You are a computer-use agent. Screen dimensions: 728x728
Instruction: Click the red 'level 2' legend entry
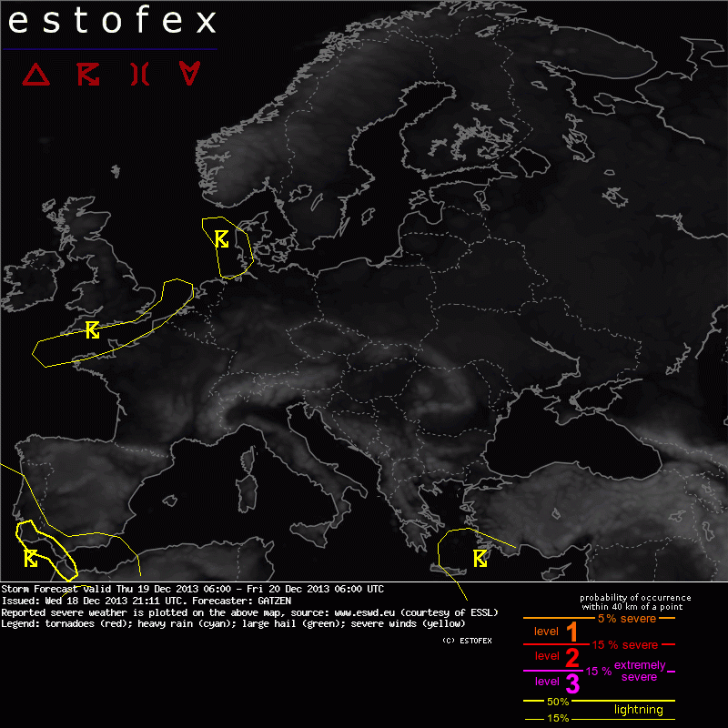point(557,656)
